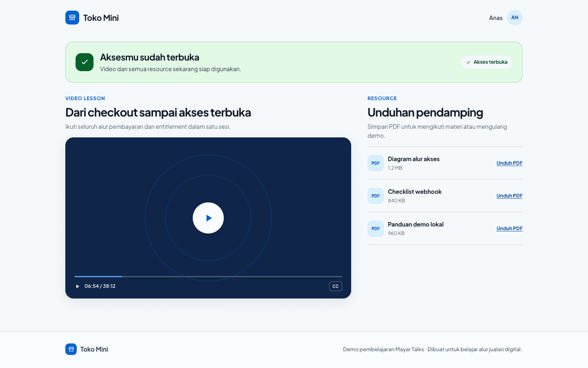Click the AN user avatar
This screenshot has width=588, height=368.
click(514, 18)
